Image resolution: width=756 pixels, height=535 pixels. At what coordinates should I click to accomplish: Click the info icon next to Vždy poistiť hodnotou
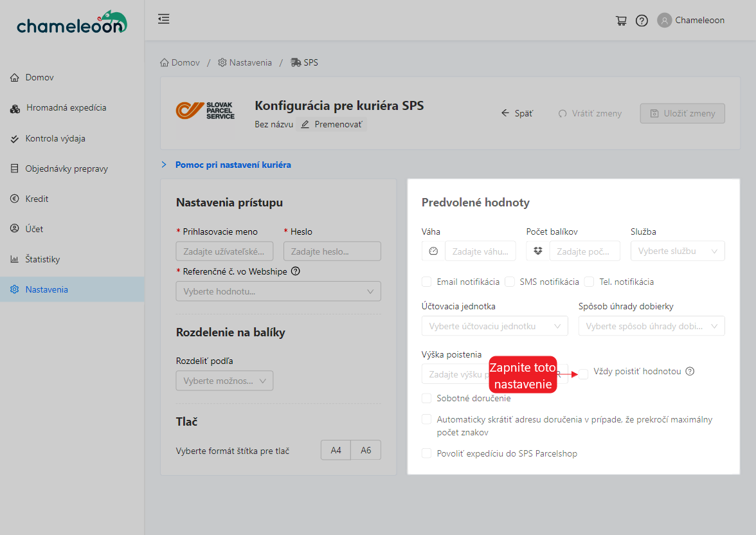pos(690,372)
